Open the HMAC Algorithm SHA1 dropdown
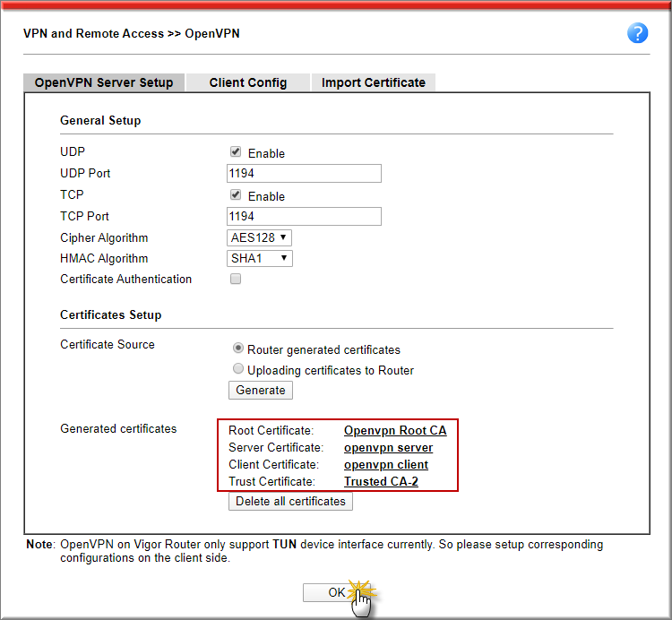 260,258
